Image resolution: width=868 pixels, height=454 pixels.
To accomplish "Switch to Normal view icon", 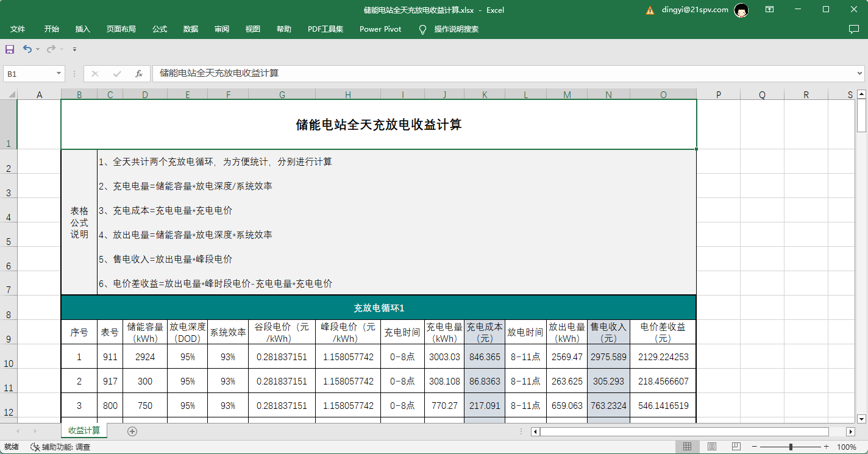I will [687, 447].
